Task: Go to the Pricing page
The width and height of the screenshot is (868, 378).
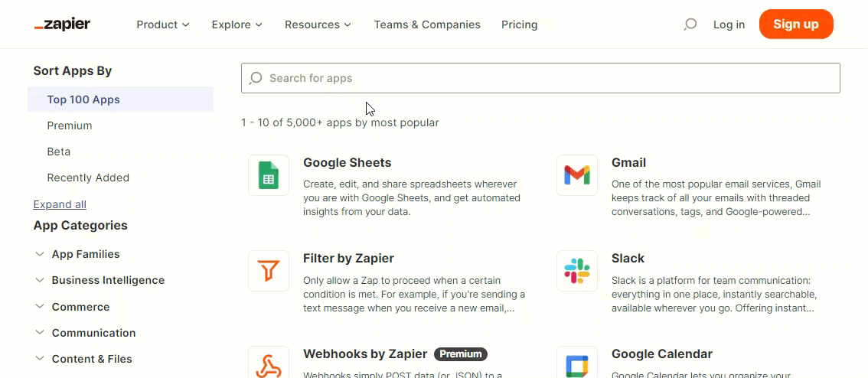Action: point(519,24)
